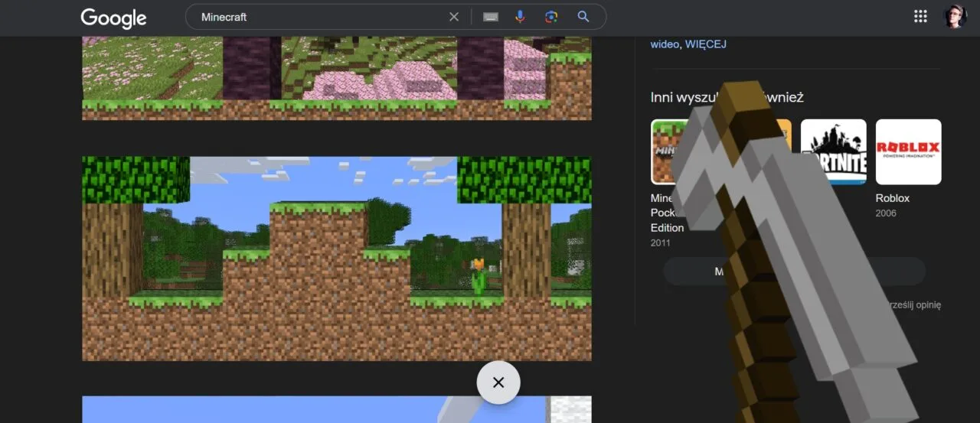Click the "WIĘCEJ" link
Image resolution: width=980 pixels, height=423 pixels.
click(x=706, y=44)
